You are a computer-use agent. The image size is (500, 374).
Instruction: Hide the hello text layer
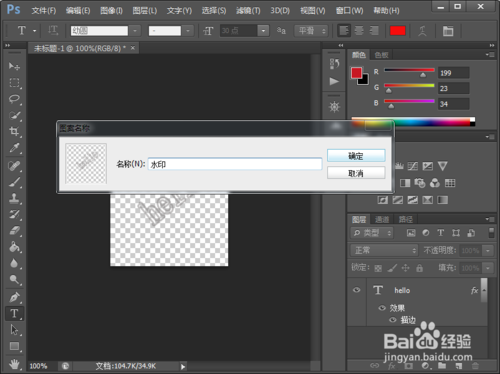[356, 290]
